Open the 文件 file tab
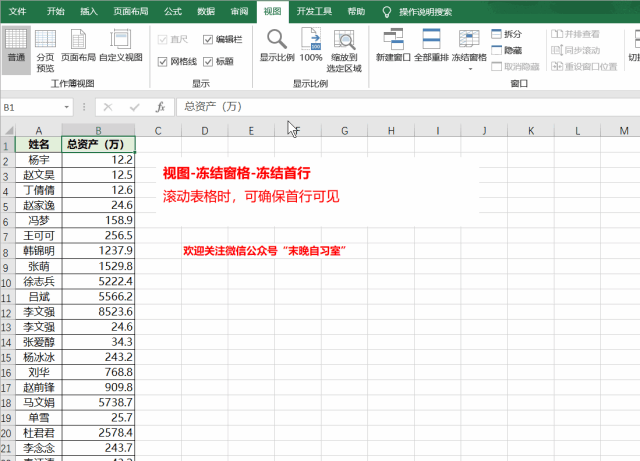640x461 pixels. click(18, 11)
